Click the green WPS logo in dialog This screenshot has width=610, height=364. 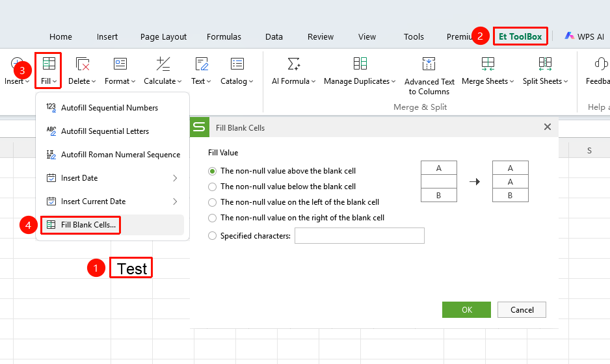tap(200, 127)
